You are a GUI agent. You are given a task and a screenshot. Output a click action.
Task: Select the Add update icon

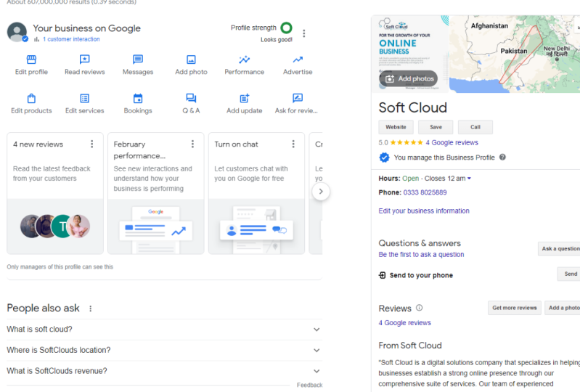coord(245,99)
